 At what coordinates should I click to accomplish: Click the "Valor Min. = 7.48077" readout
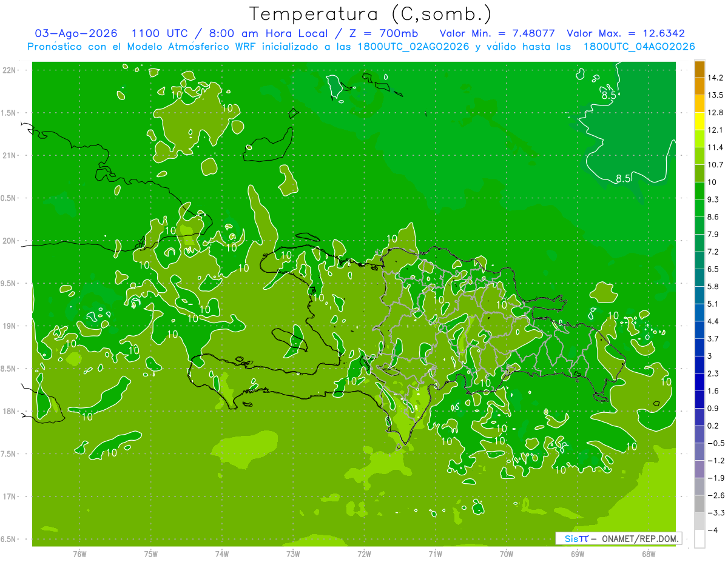[x=497, y=33]
